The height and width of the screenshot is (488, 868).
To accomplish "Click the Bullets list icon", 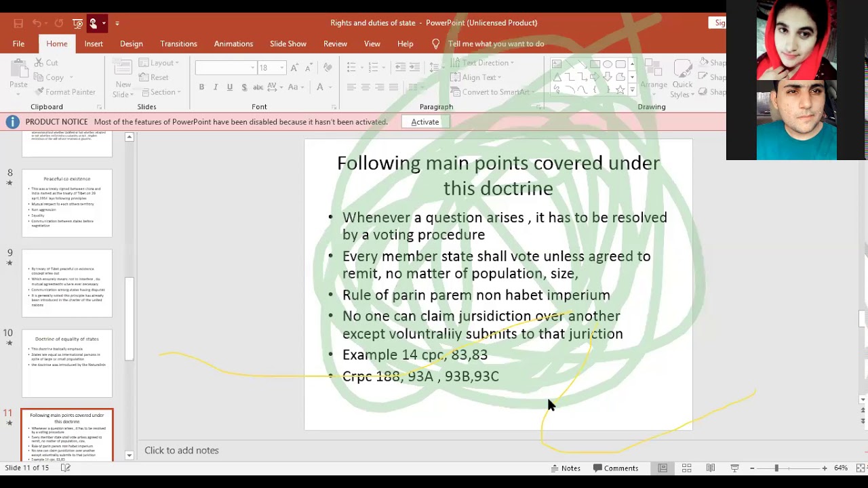I will click(x=351, y=67).
